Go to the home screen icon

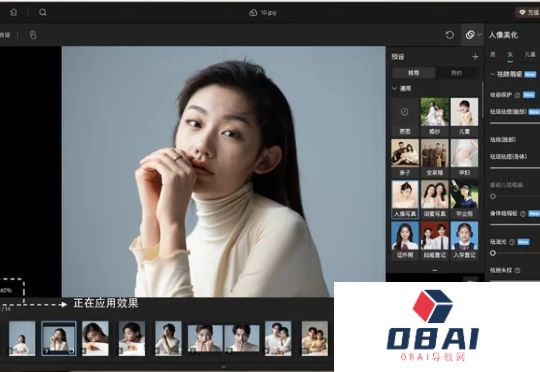tap(13, 12)
